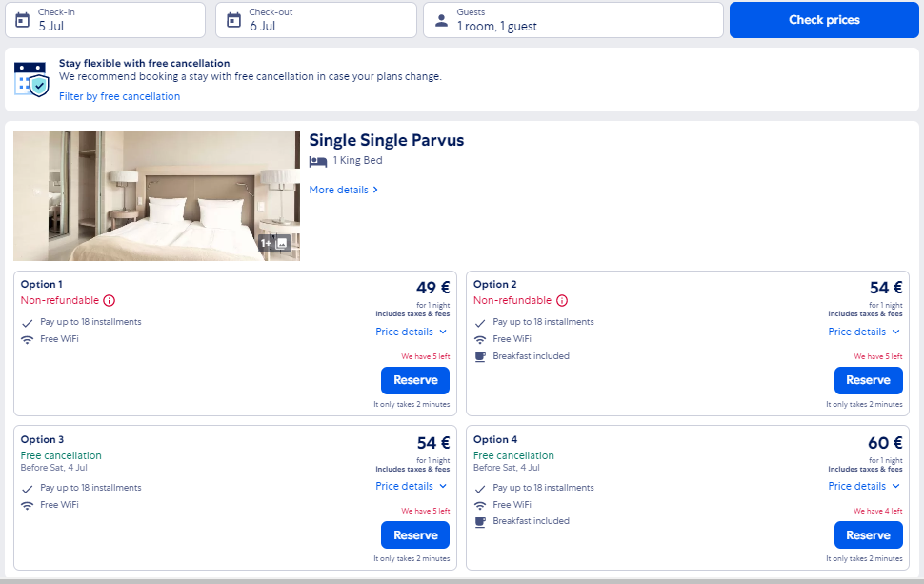This screenshot has height=584, width=924.
Task: Click the guests person icon
Action: tap(441, 20)
